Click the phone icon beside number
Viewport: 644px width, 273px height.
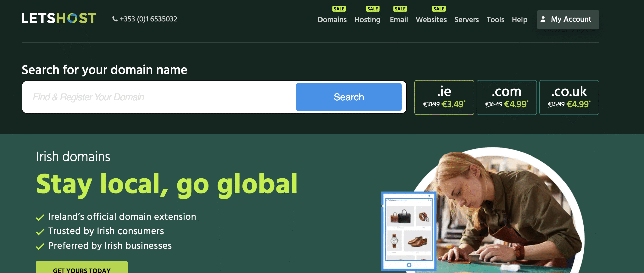(115, 19)
